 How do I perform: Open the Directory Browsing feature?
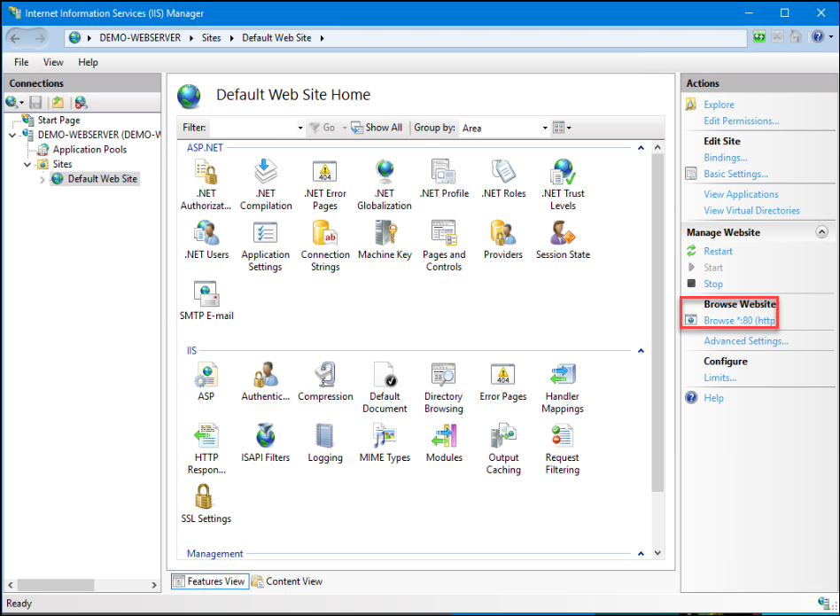click(x=444, y=388)
